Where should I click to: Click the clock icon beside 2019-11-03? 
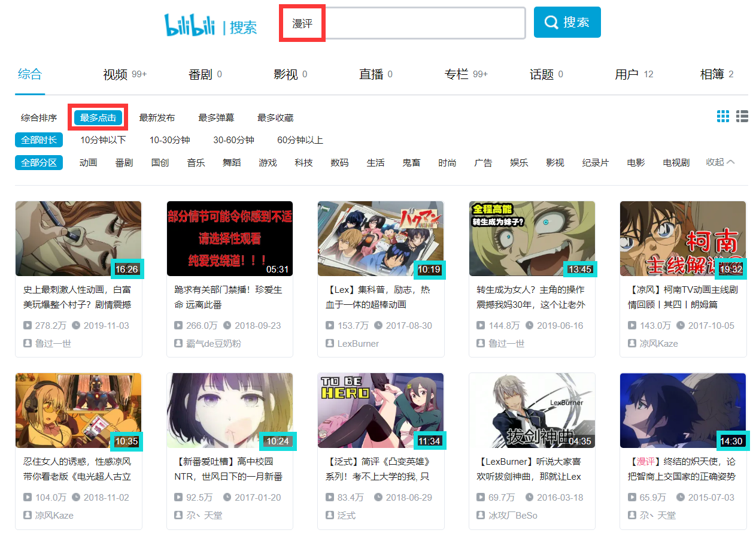(x=76, y=325)
